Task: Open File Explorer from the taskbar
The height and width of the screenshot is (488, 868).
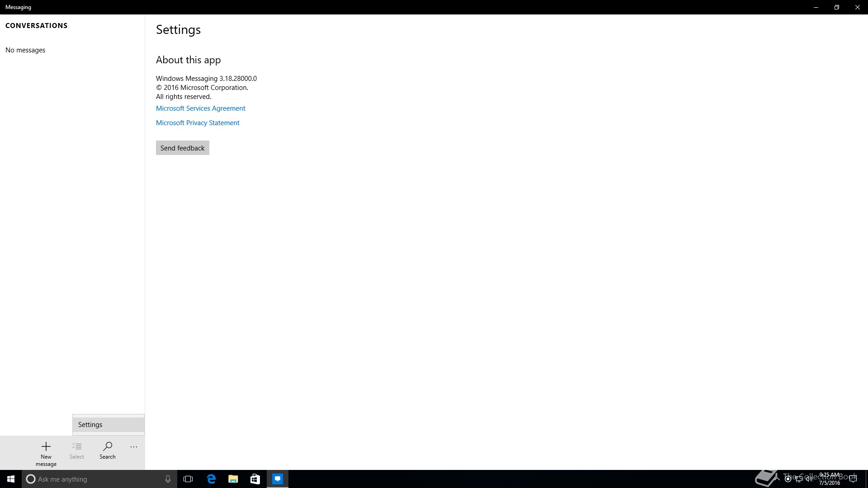Action: pos(233,479)
